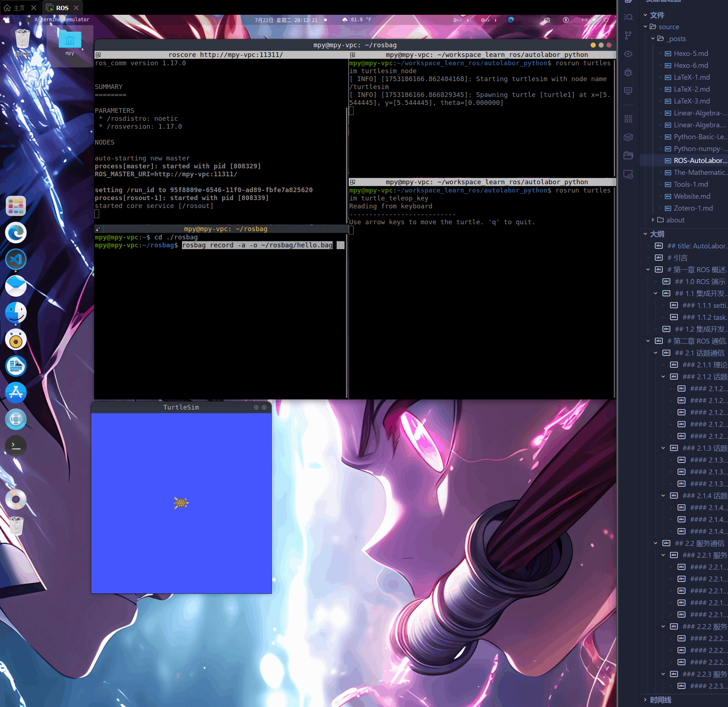728x707 pixels.
Task: Focus the turtle_teleop_key terminal pane
Action: (481, 297)
